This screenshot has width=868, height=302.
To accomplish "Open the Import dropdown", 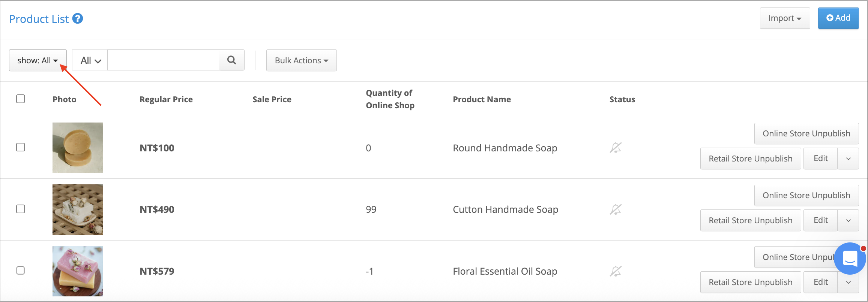I will [x=785, y=18].
